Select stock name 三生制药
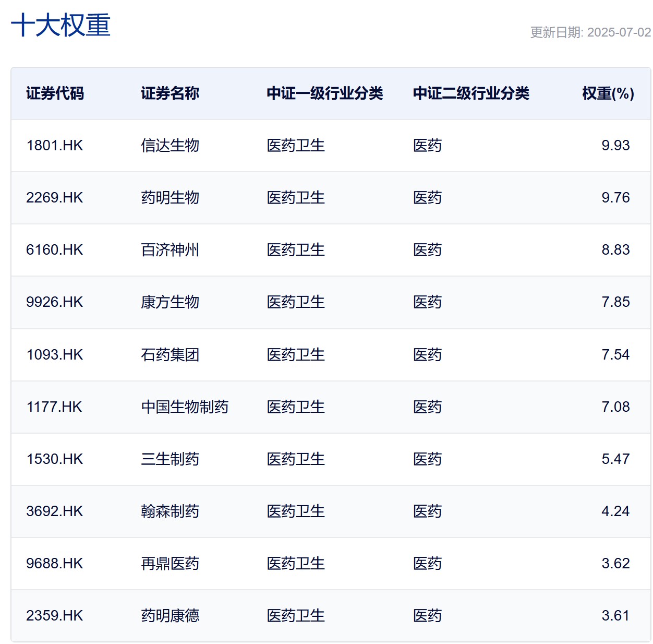 pos(170,459)
